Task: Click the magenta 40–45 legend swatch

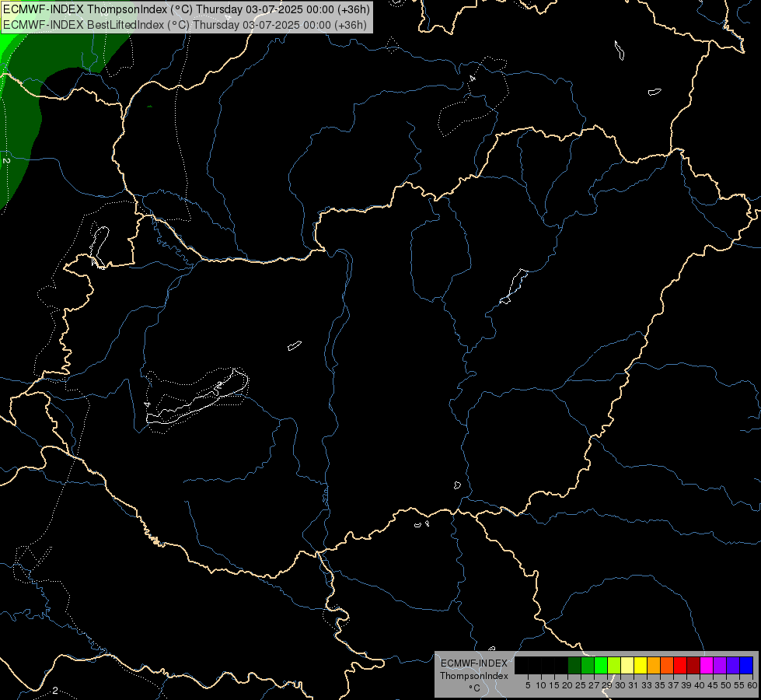Action: [707, 665]
